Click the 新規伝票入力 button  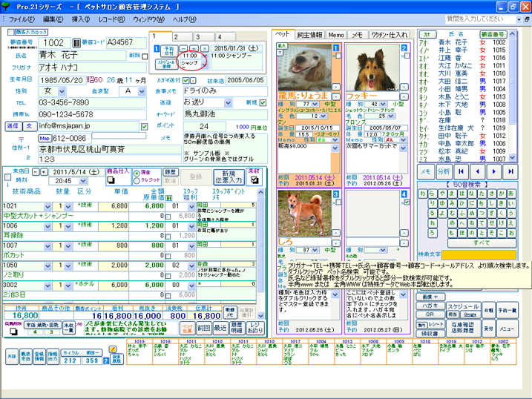click(x=229, y=177)
